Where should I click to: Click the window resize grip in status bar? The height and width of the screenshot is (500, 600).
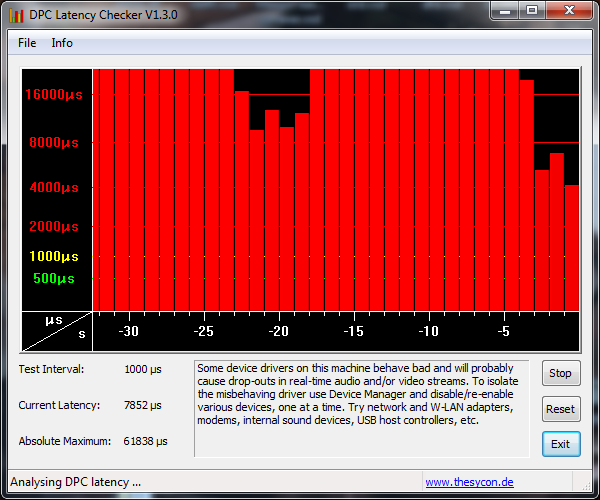pyautogui.click(x=586, y=486)
